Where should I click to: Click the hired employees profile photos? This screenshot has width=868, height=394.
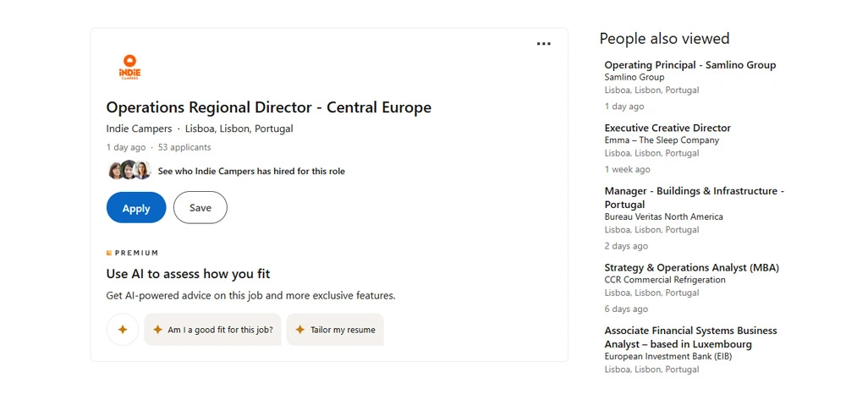pos(129,171)
